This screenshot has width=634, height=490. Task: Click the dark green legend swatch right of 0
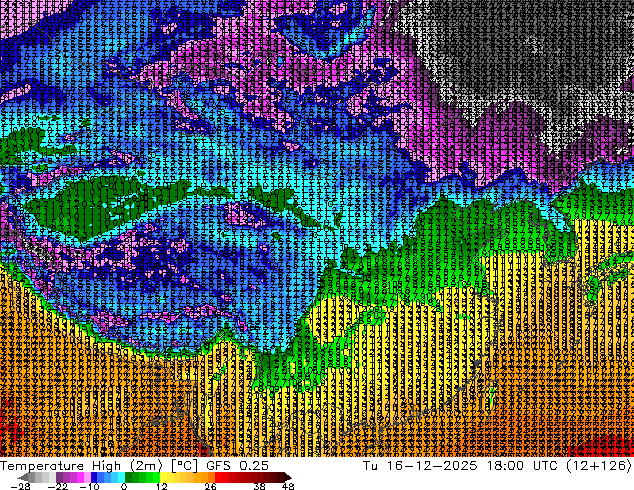pos(129,477)
